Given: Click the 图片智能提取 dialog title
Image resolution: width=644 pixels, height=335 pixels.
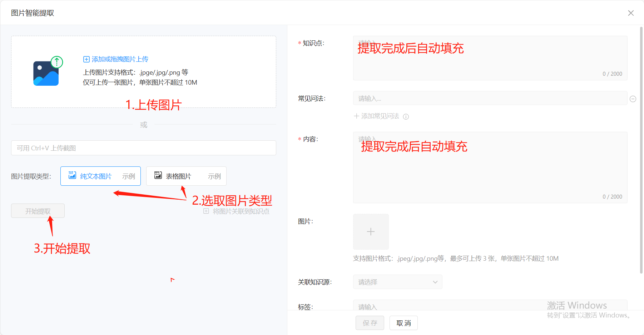Looking at the screenshot, I should tap(33, 13).
